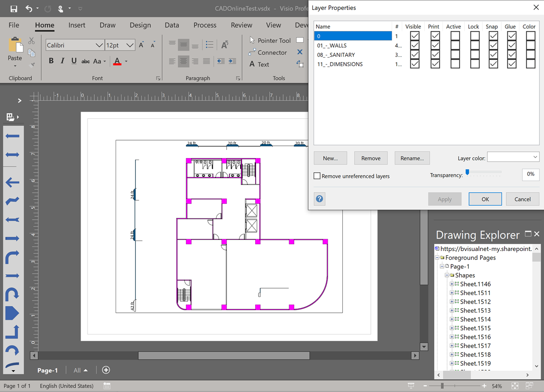Image resolution: width=544 pixels, height=392 pixels.
Task: Open the Insert ribbon tab
Action: 77,25
